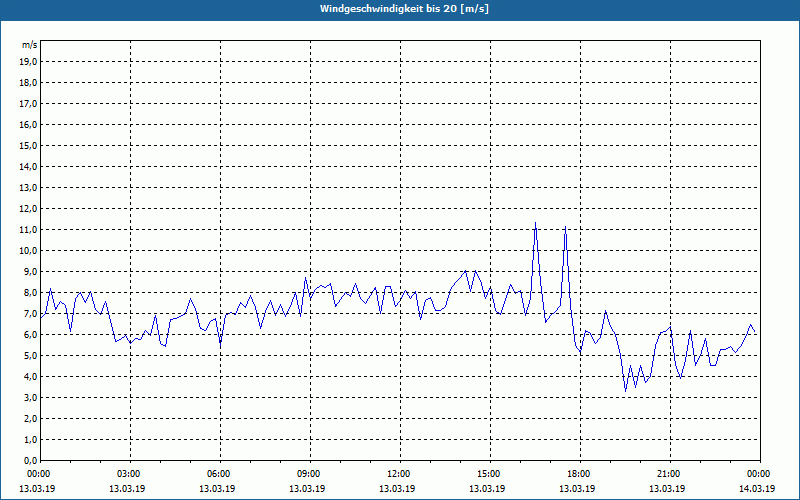Screen dimensions: 800x500
Task: Click the chart title 'Windgeschwindigkeit bis 20 [m/s]'
Action: [404, 9]
